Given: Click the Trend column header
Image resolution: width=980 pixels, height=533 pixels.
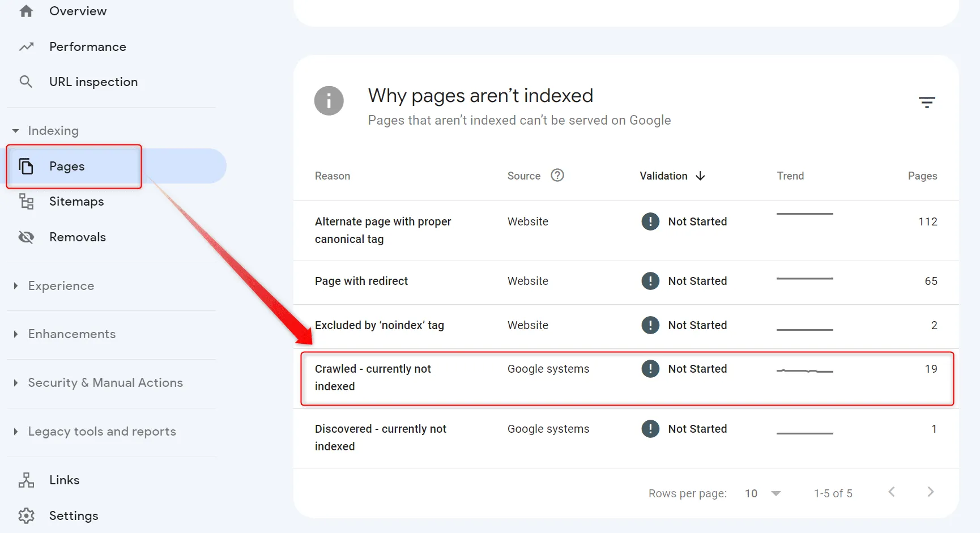Looking at the screenshot, I should (x=790, y=176).
